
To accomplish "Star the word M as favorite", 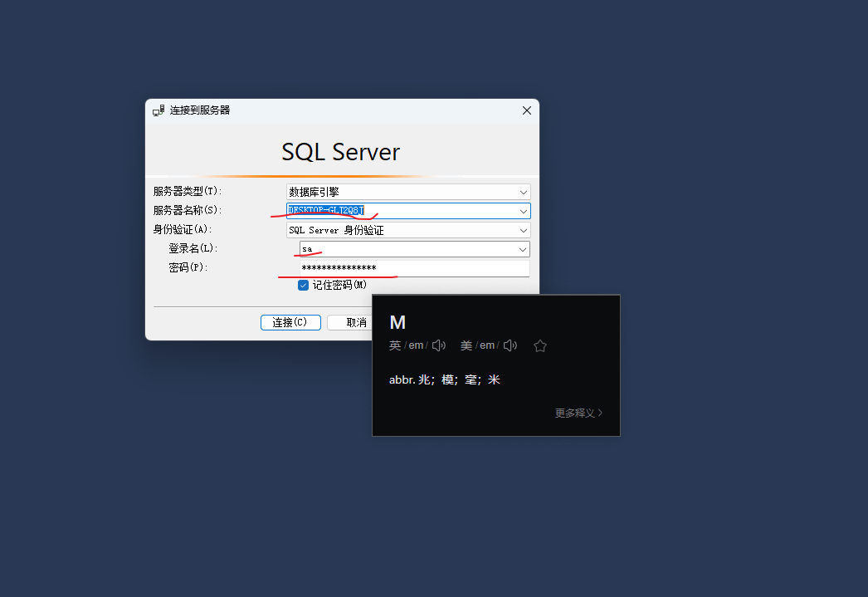I will click(x=540, y=346).
